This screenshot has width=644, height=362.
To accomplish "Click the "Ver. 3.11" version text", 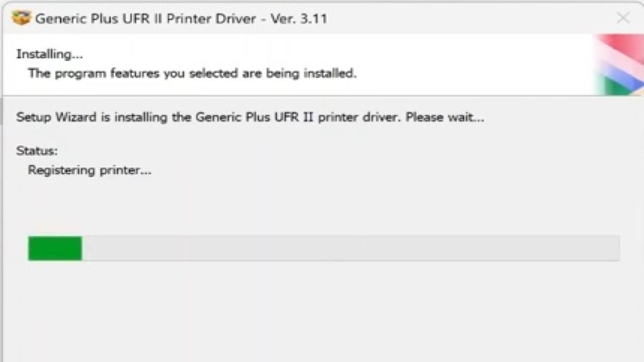I will [299, 19].
